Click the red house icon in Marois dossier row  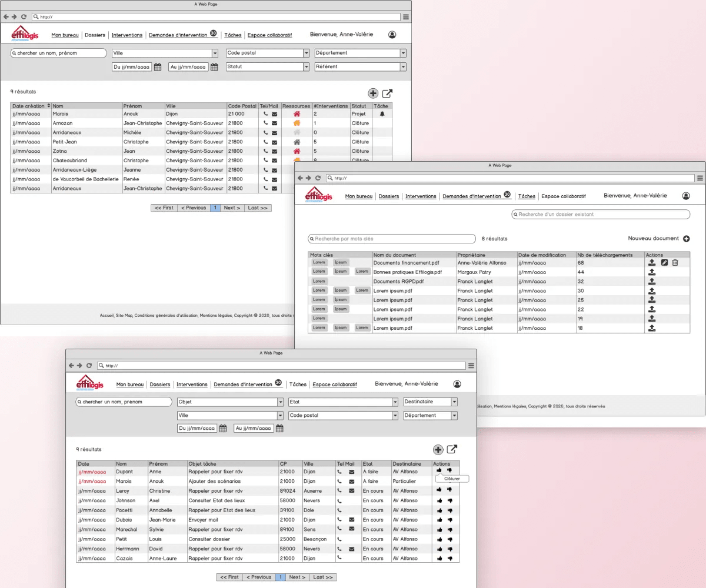pyautogui.click(x=297, y=114)
